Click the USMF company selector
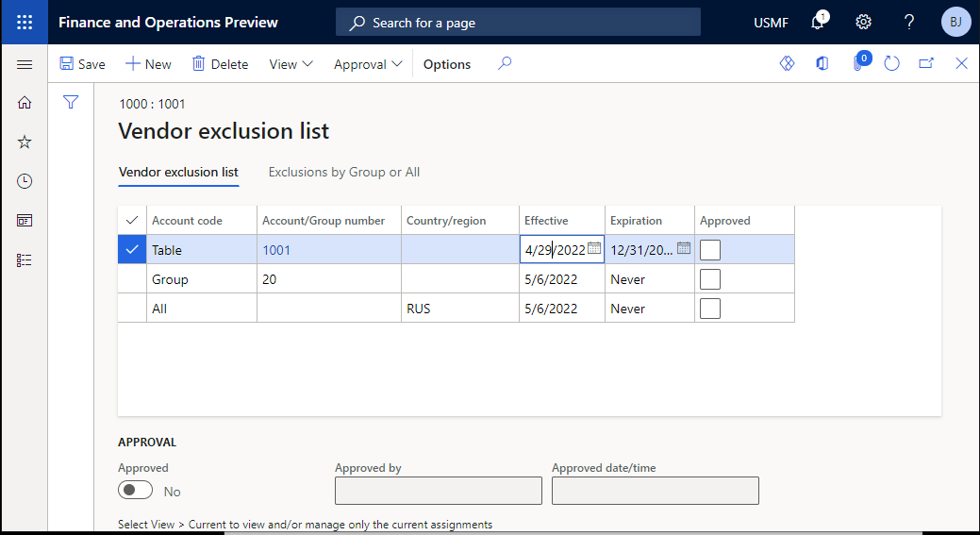This screenshot has height=535, width=980. [772, 23]
